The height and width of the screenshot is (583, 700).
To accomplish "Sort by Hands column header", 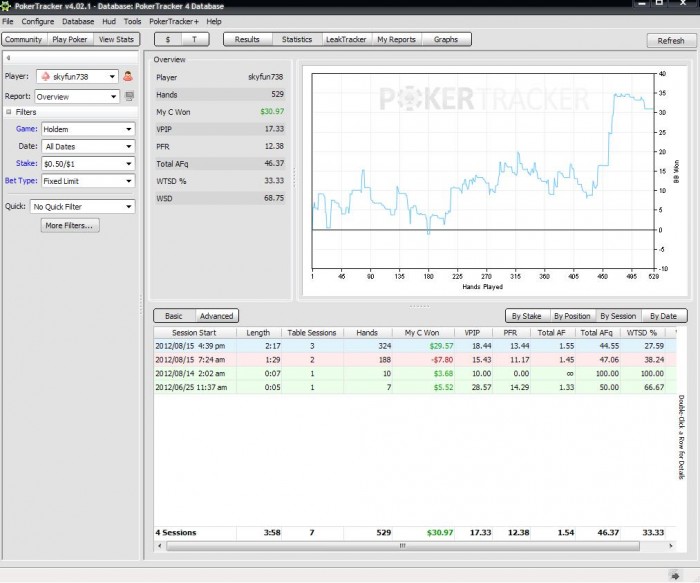I will (367, 333).
